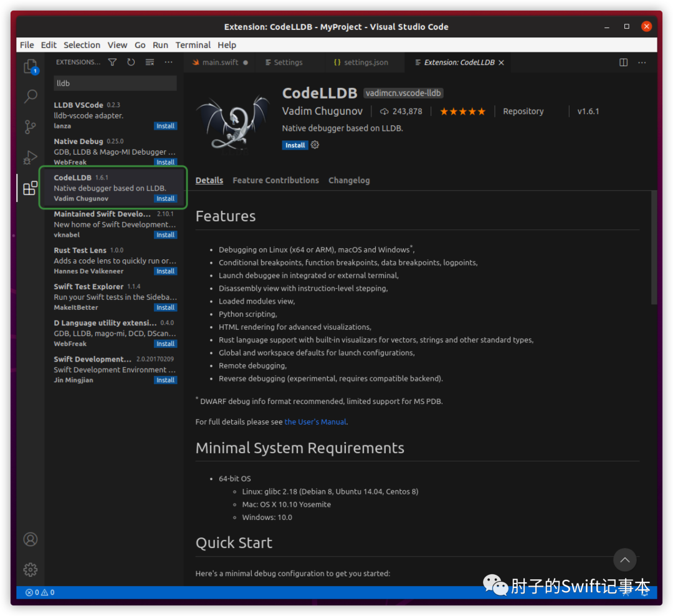Open the Extensions view icon
This screenshot has width=673, height=616.
(x=31, y=188)
